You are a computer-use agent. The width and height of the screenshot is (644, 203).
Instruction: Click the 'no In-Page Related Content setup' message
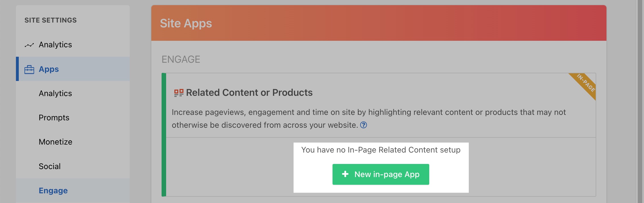tap(381, 150)
